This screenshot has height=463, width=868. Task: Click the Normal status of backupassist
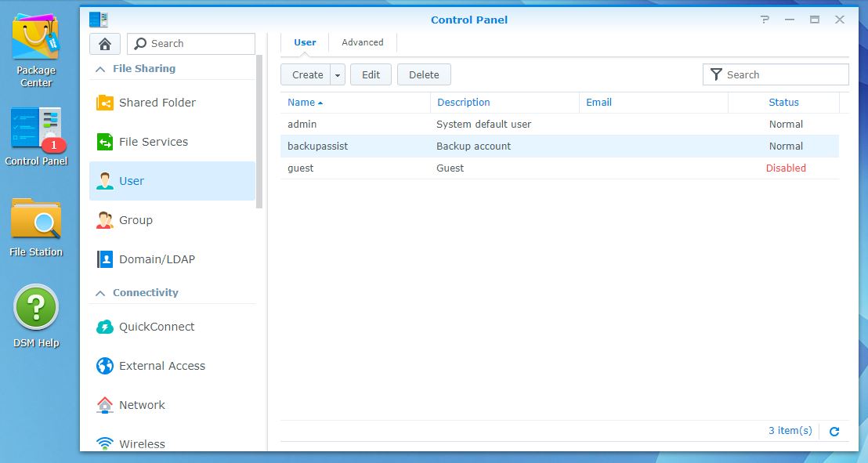point(786,146)
